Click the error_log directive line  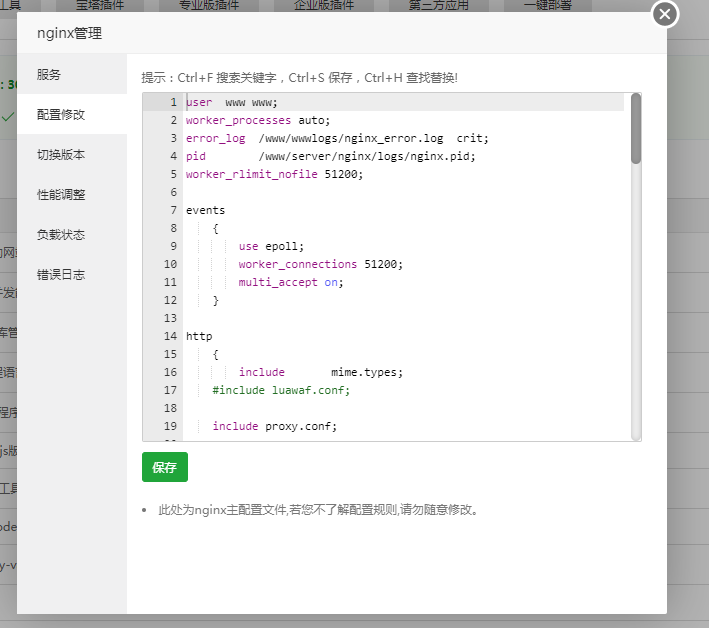337,138
